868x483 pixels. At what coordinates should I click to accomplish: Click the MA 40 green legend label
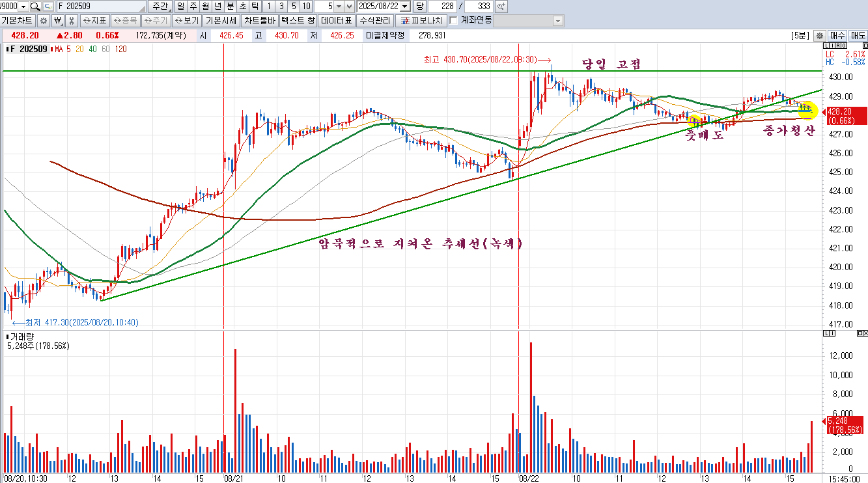(x=92, y=49)
